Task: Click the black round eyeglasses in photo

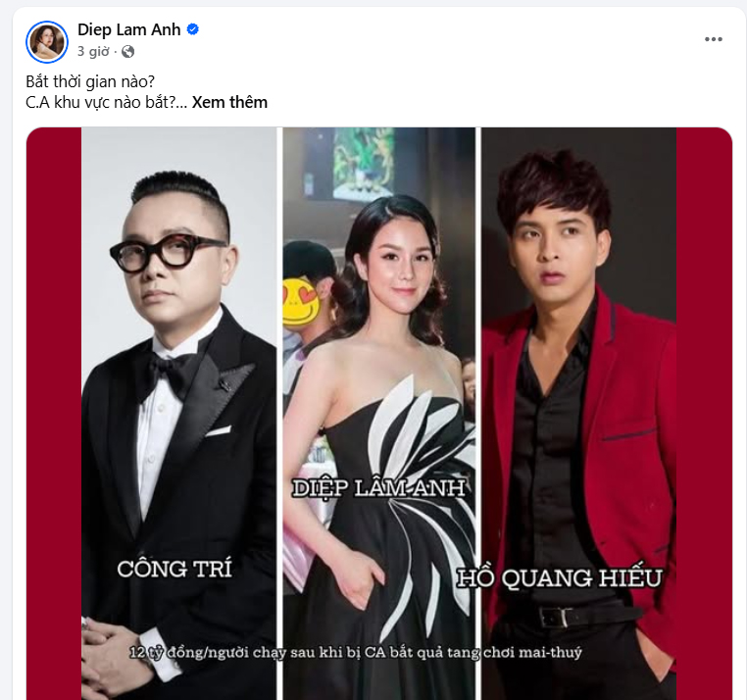Action: coord(167,251)
